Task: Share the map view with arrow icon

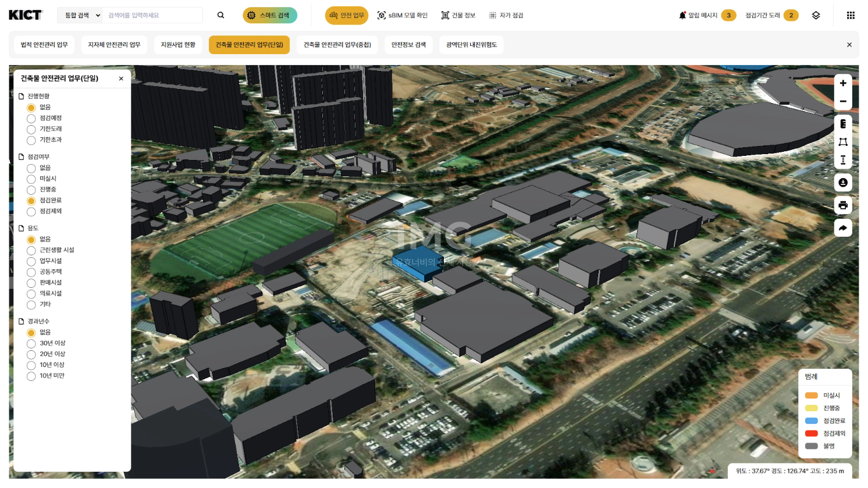Action: pos(843,228)
